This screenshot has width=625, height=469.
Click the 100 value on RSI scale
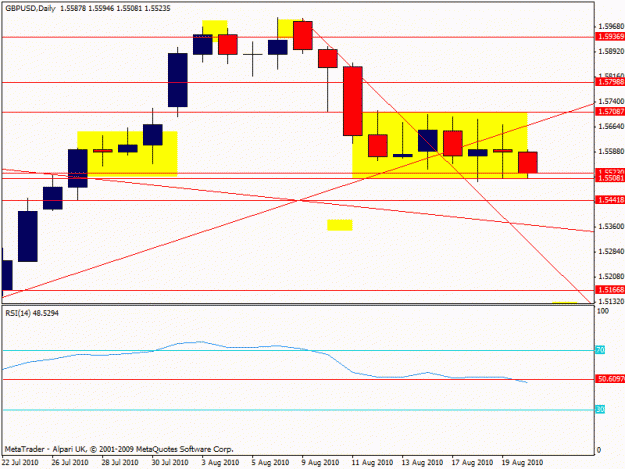pos(603,311)
